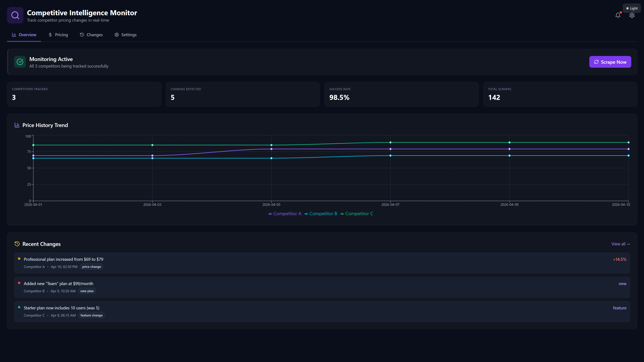Click the refresh icon inside the Scrape Now button
This screenshot has width=644, height=362.
pyautogui.click(x=596, y=62)
